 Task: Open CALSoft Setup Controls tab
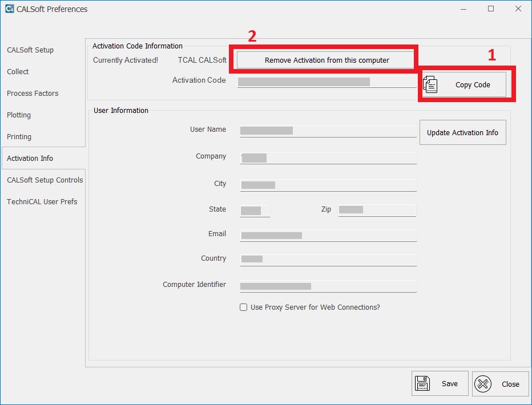coord(45,180)
